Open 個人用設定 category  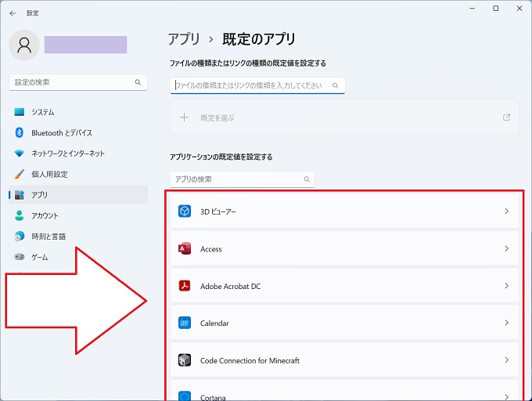pyautogui.click(x=78, y=174)
